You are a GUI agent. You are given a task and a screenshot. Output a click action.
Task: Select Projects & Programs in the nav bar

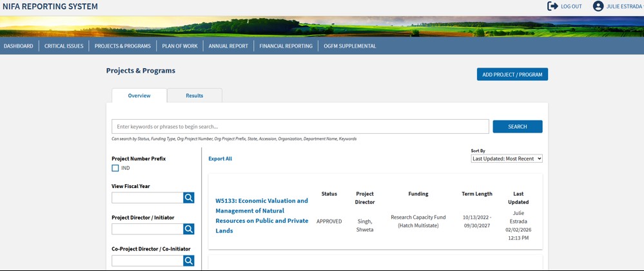122,46
